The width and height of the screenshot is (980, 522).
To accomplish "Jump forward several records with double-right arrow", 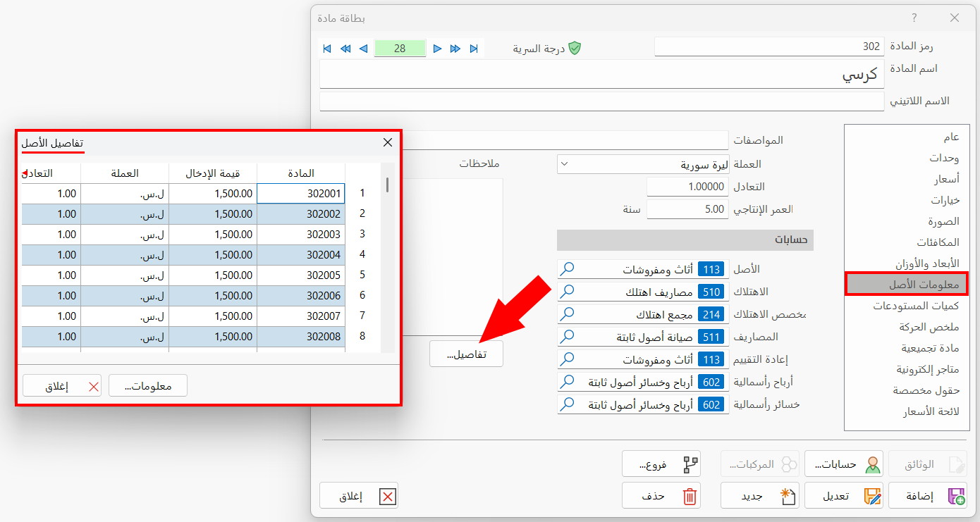I will coord(455,49).
